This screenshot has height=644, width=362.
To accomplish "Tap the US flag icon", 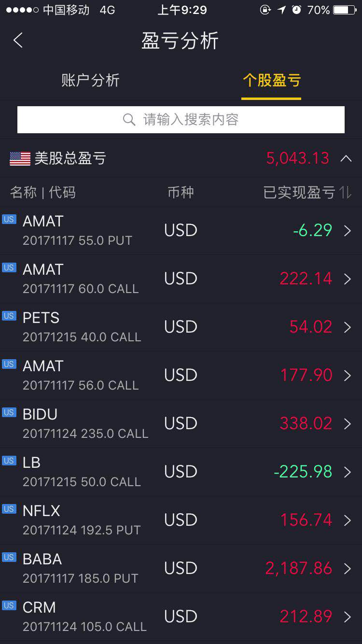I will pos(20,158).
